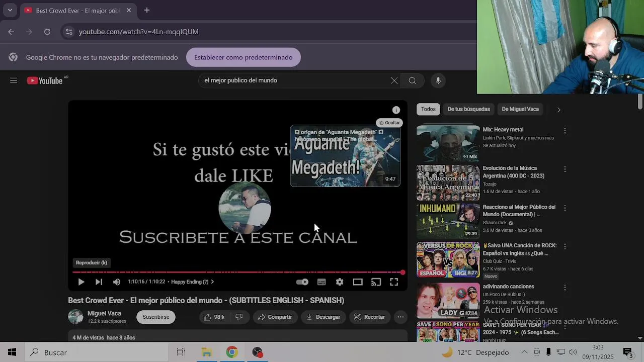
Task: Open Salva UNA Canción de ROCK video
Action: [448, 260]
